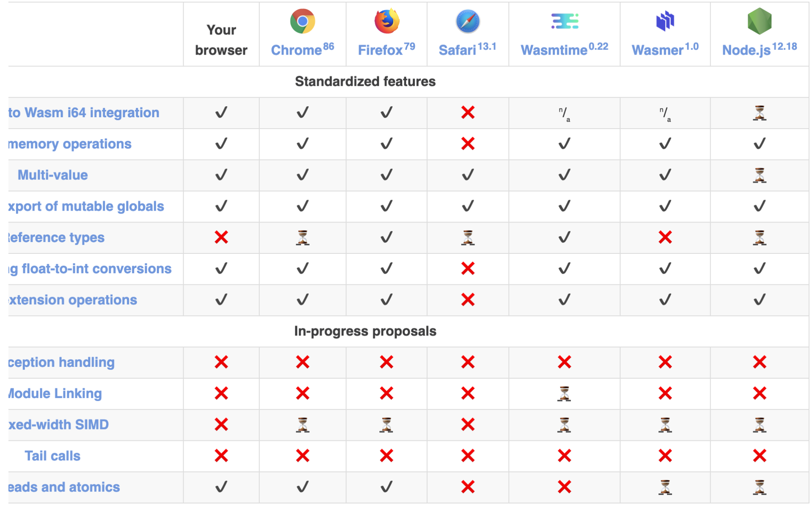
Task: Click Wasmtime n/a icon in i64 integration row
Action: point(565,114)
